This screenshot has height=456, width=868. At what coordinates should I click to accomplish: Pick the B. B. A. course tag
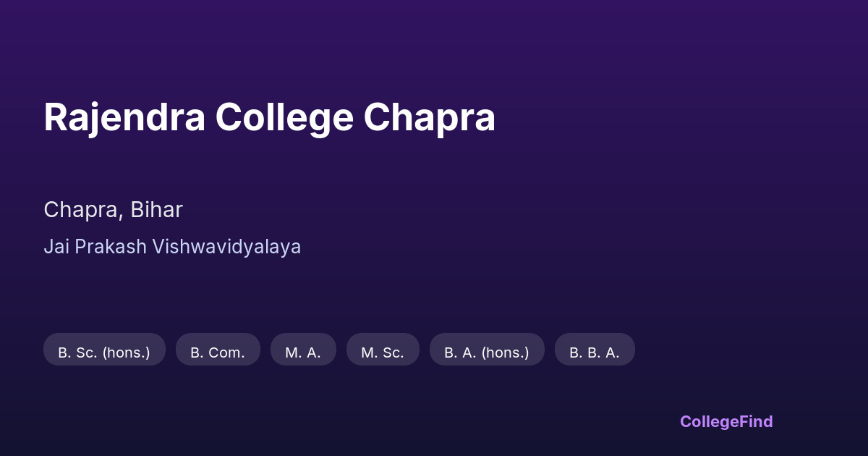(x=595, y=350)
